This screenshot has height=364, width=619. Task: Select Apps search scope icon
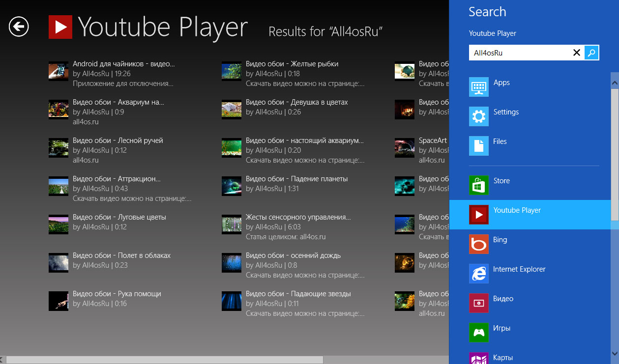click(x=478, y=87)
